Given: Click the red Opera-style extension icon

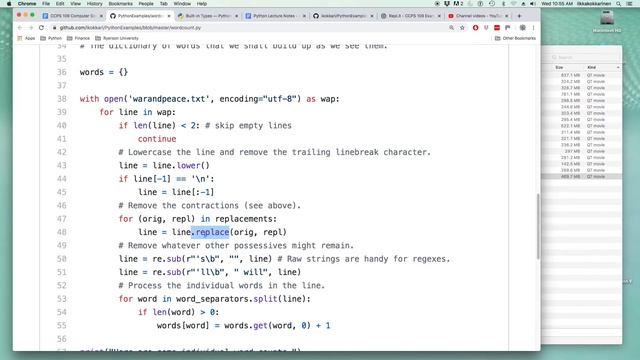Looking at the screenshot, I should click(x=476, y=28).
